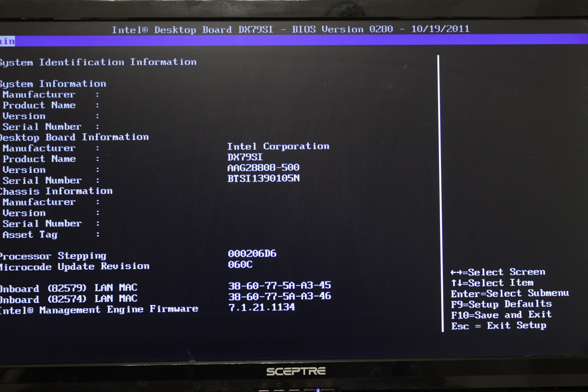The image size is (588, 392).
Task: Select Serial Number row under System Information
Action: [51, 127]
